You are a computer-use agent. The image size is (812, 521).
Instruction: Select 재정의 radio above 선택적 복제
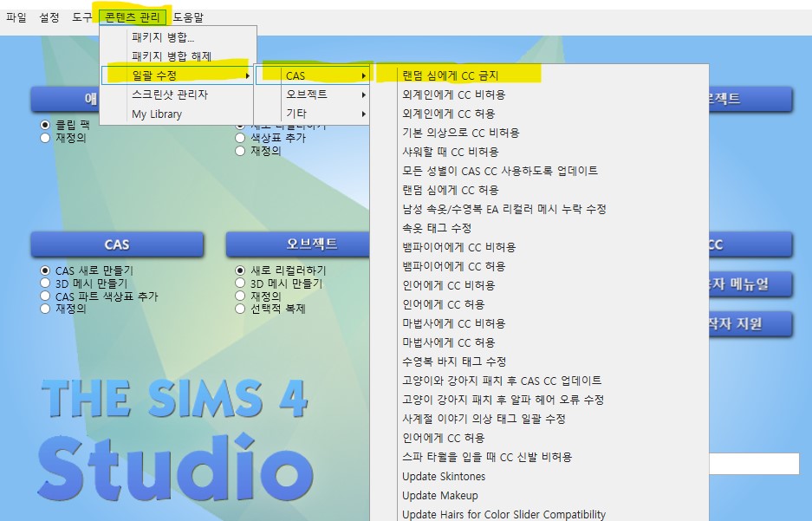point(240,296)
